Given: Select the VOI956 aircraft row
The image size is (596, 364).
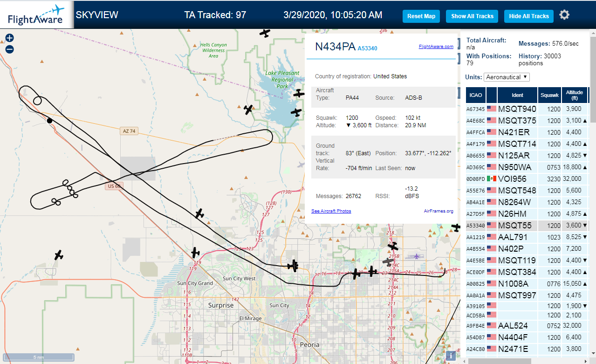Looking at the screenshot, I should tap(527, 179).
